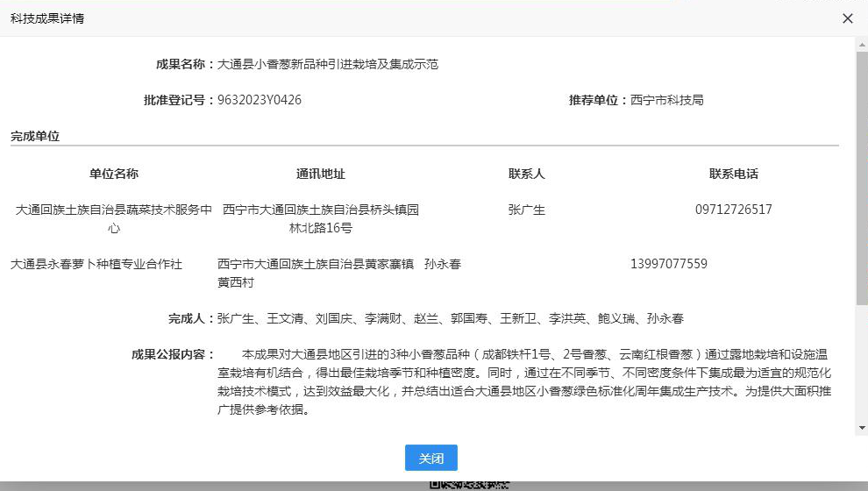Click the scrollbar up arrow

click(862, 44)
